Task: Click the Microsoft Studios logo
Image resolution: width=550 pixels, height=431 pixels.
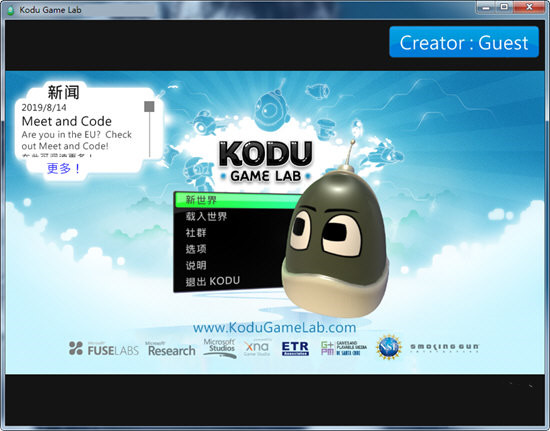Action: click(220, 348)
